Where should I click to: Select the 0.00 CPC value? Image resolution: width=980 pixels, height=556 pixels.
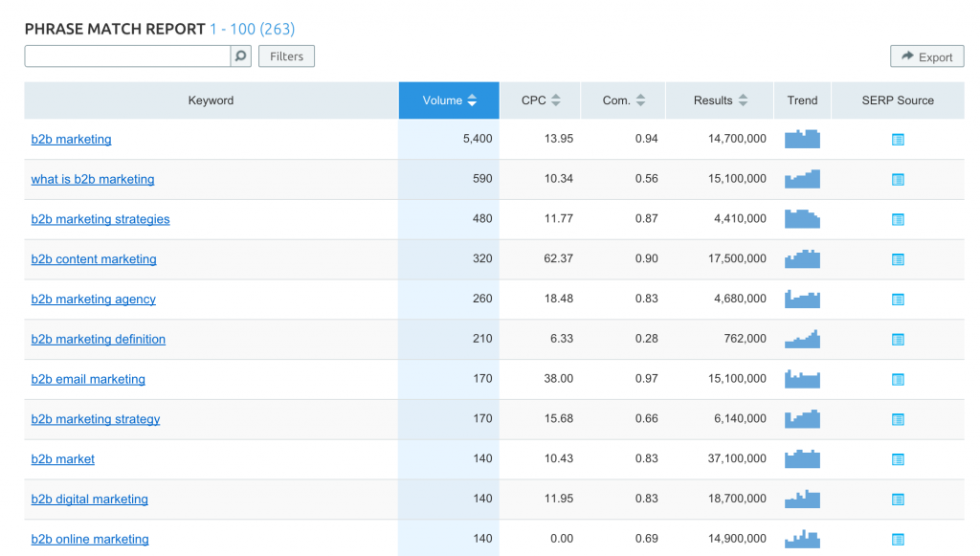[561, 539]
